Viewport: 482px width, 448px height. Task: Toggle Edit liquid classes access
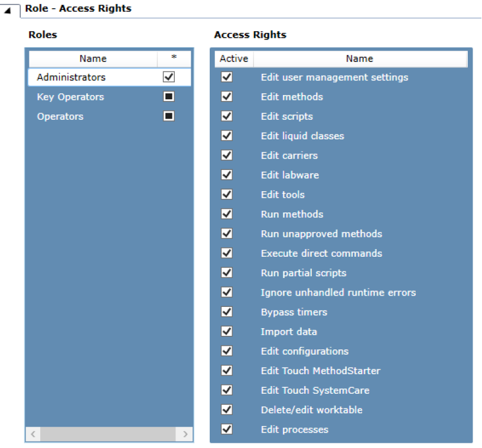(x=226, y=136)
